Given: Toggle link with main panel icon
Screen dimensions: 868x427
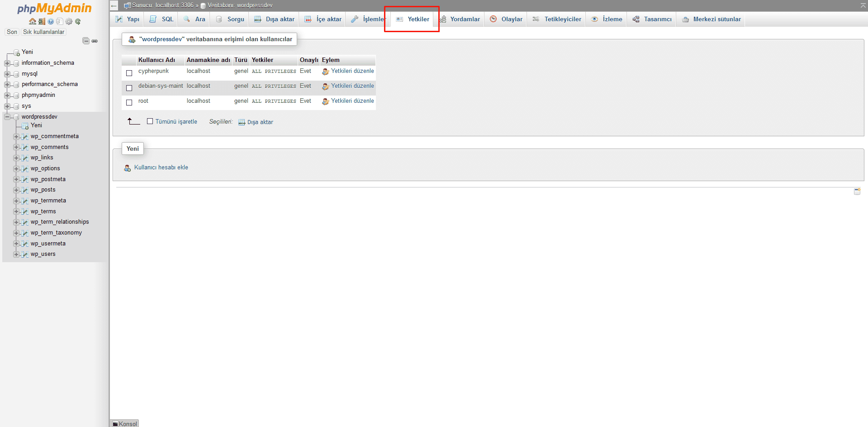Looking at the screenshot, I should tap(95, 41).
